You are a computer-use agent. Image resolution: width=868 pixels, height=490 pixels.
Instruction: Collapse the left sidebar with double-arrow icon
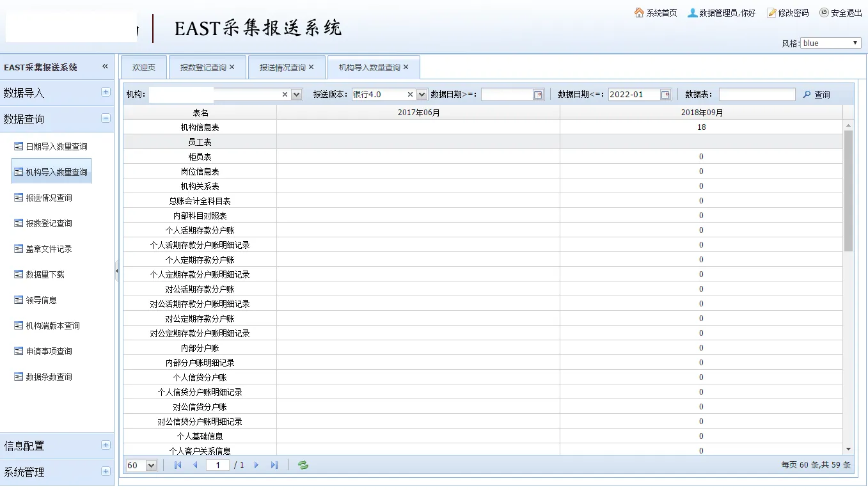(x=105, y=67)
